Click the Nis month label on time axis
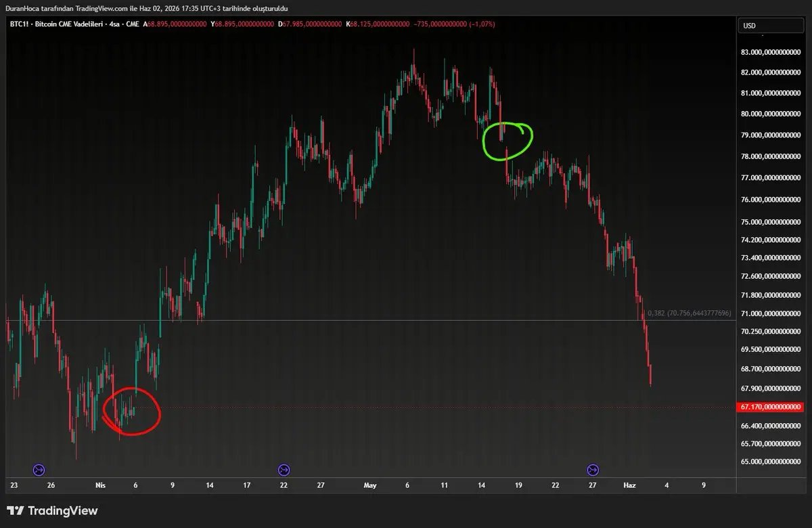This screenshot has height=528, width=812. point(101,485)
